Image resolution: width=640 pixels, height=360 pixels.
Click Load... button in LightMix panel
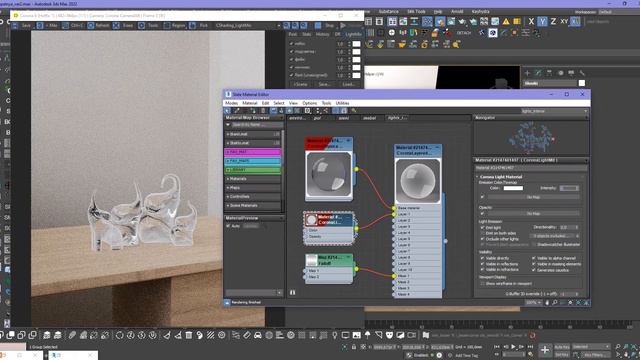coord(349,84)
